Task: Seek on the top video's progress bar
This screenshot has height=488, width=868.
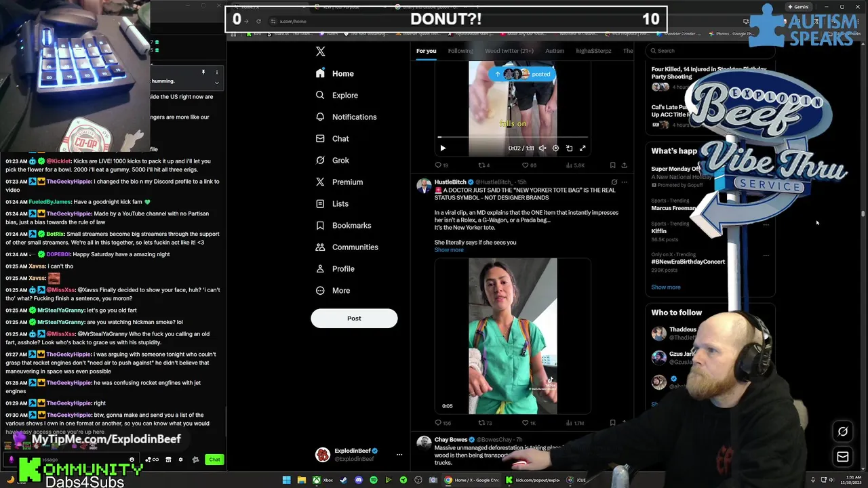Action: (513, 137)
